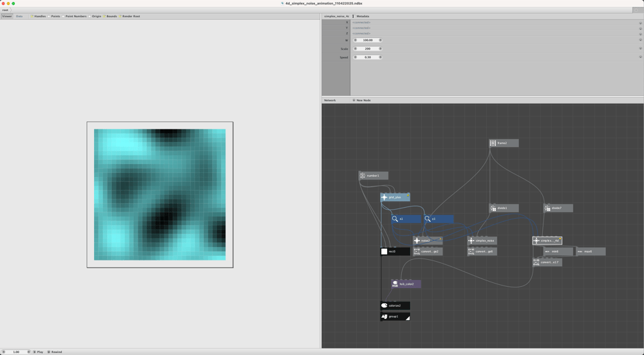
Task: Increase the Speed value
Action: (x=381, y=57)
